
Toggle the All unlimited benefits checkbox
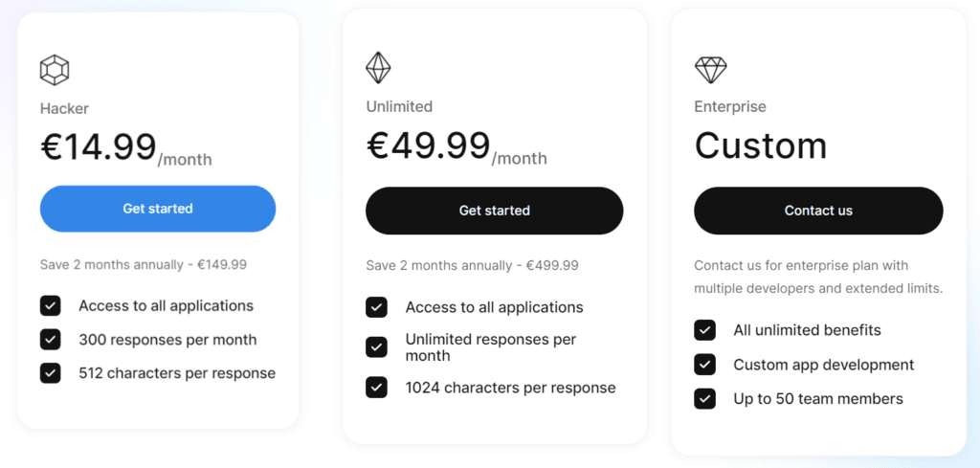point(705,330)
